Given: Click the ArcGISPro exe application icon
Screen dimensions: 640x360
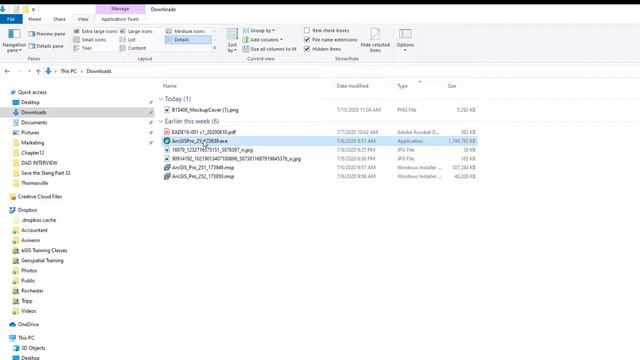Looking at the screenshot, I should coord(167,141).
